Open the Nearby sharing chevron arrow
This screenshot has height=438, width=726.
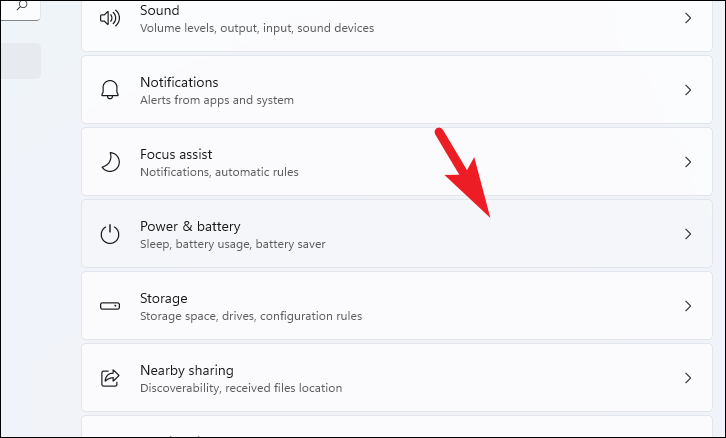[x=688, y=378]
